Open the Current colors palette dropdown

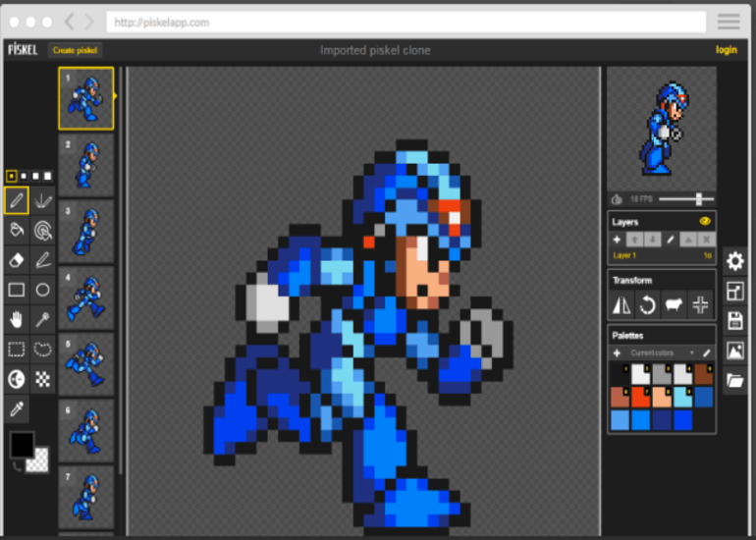[662, 352]
